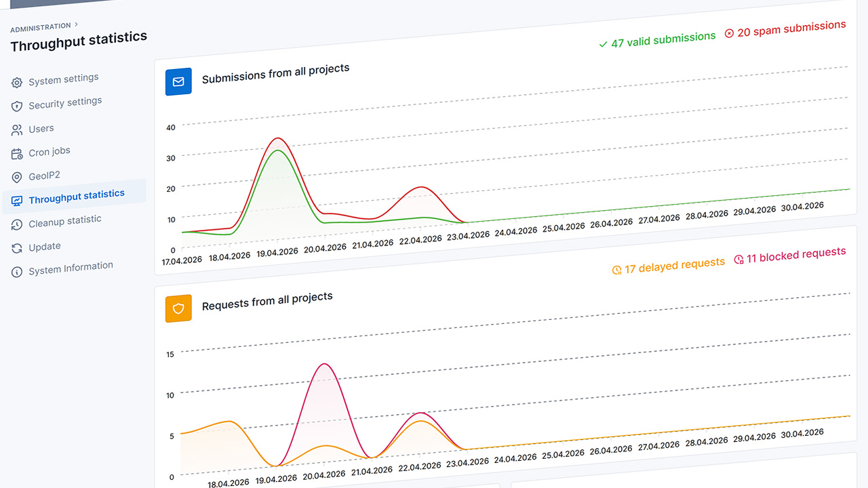The image size is (868, 488).
Task: Click the blue envelope Submissions icon
Action: (x=178, y=81)
